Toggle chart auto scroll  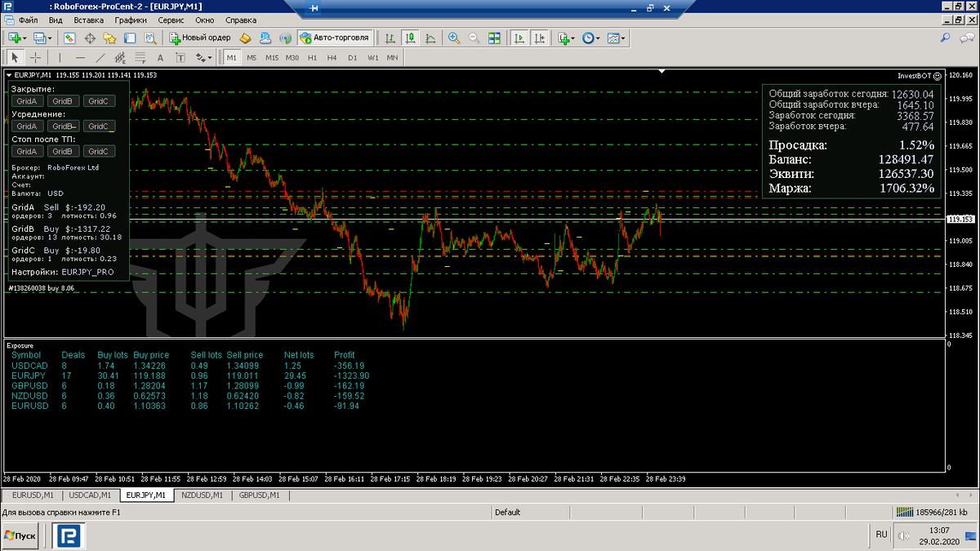[519, 38]
